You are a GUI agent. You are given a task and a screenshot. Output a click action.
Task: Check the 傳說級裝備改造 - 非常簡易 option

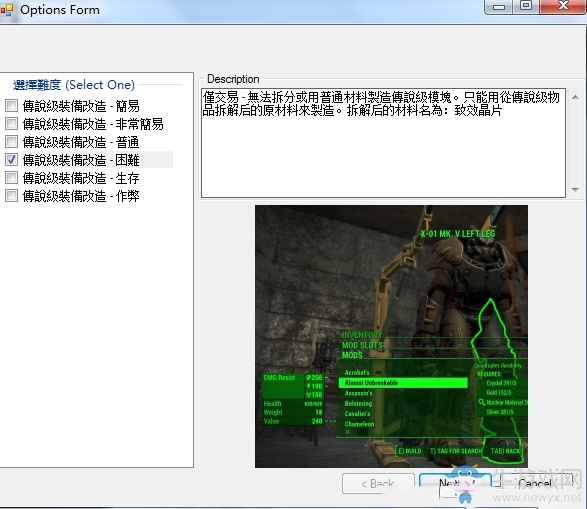coord(12,124)
